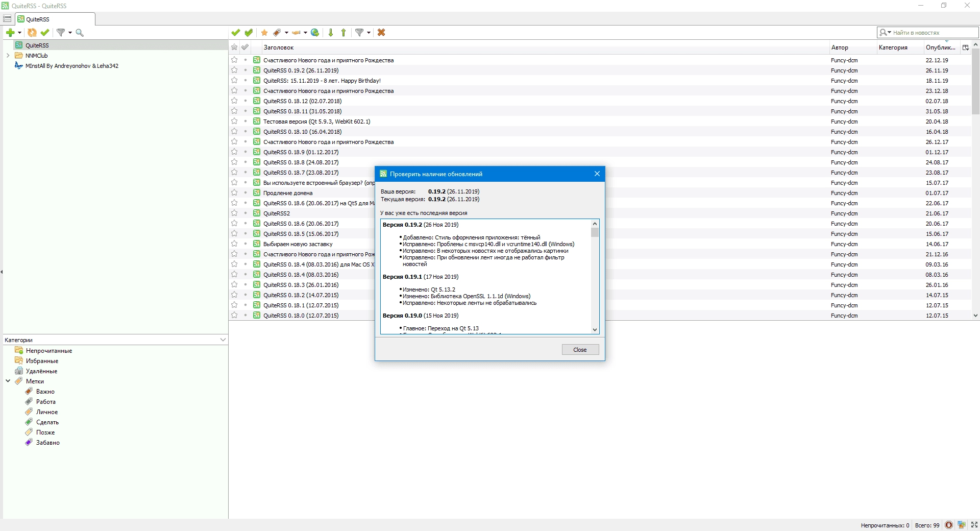980x531 pixels.
Task: Update all feeds with orange refresh icon
Action: [32, 33]
